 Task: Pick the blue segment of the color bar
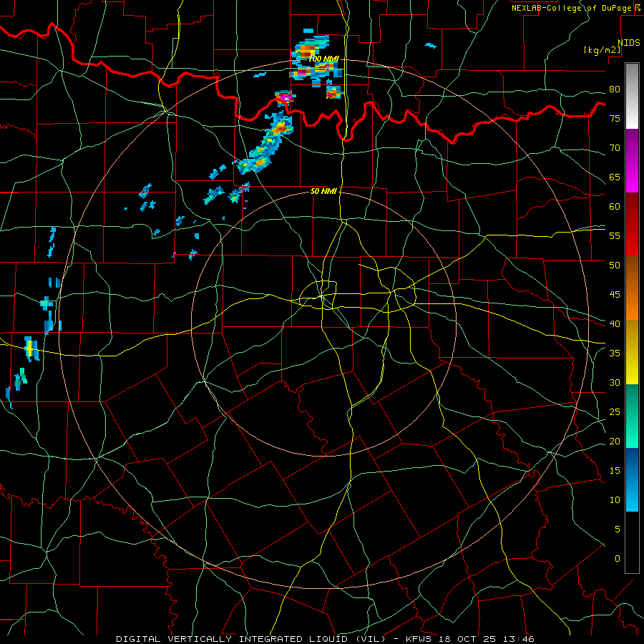[x=632, y=479]
